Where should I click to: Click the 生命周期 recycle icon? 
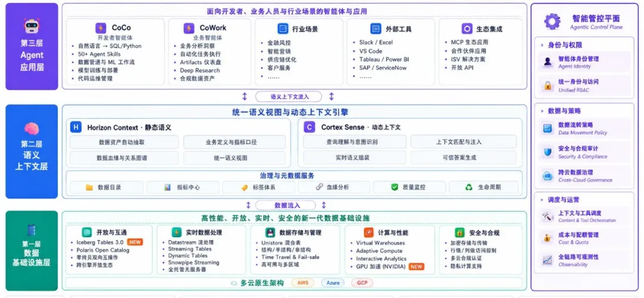point(469,187)
